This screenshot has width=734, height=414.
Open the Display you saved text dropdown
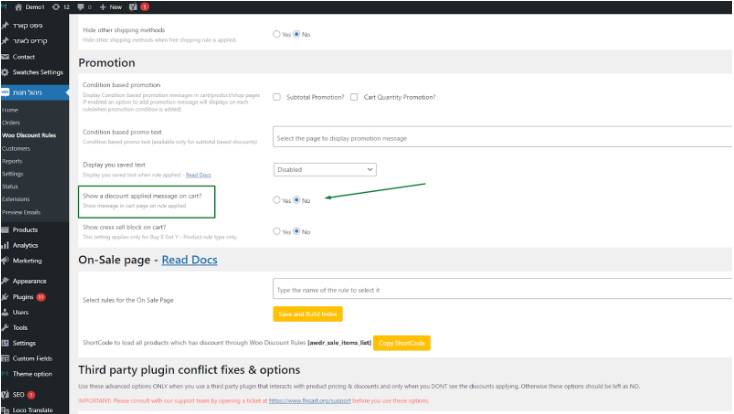325,169
